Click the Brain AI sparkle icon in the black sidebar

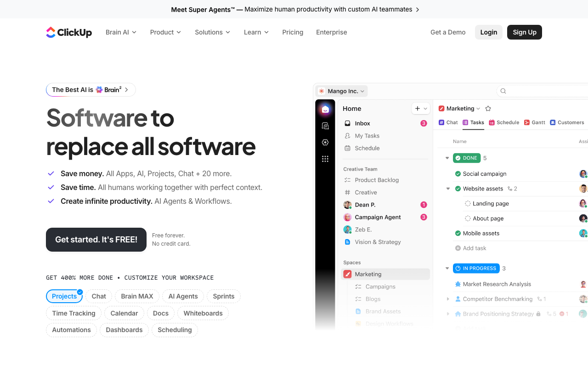tap(325, 143)
